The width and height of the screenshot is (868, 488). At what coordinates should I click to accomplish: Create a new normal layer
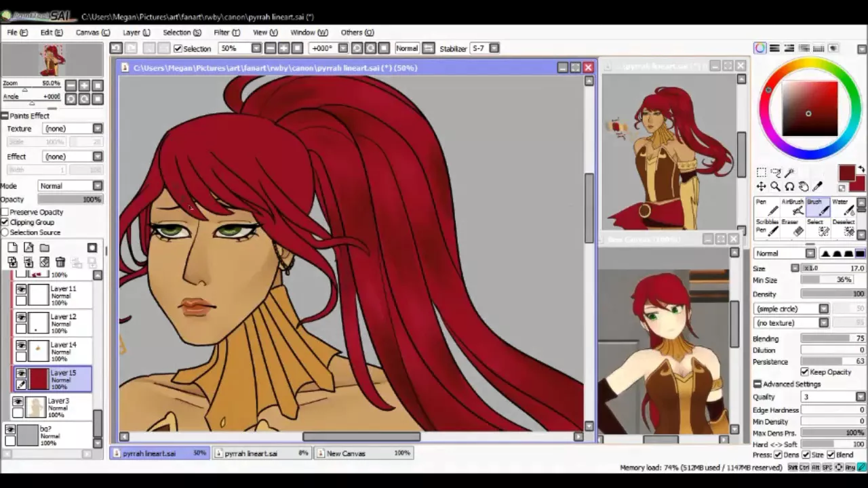[x=12, y=247]
